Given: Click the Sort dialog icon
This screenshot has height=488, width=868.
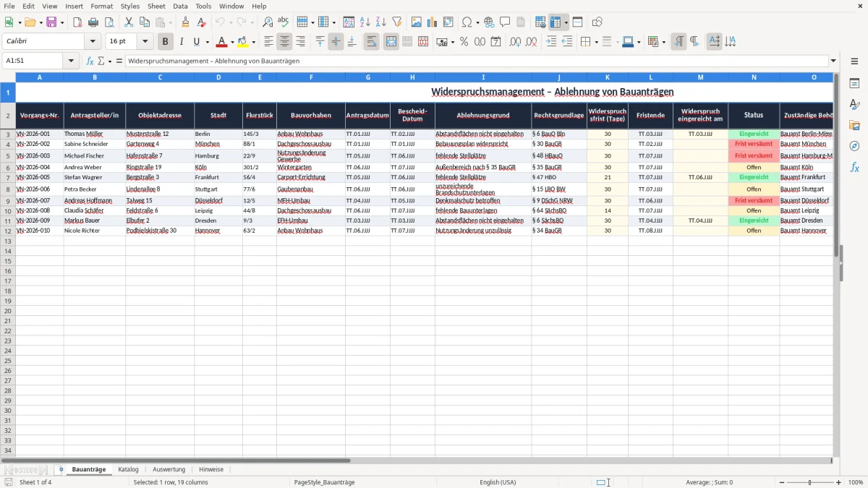Looking at the screenshot, I should 349,22.
